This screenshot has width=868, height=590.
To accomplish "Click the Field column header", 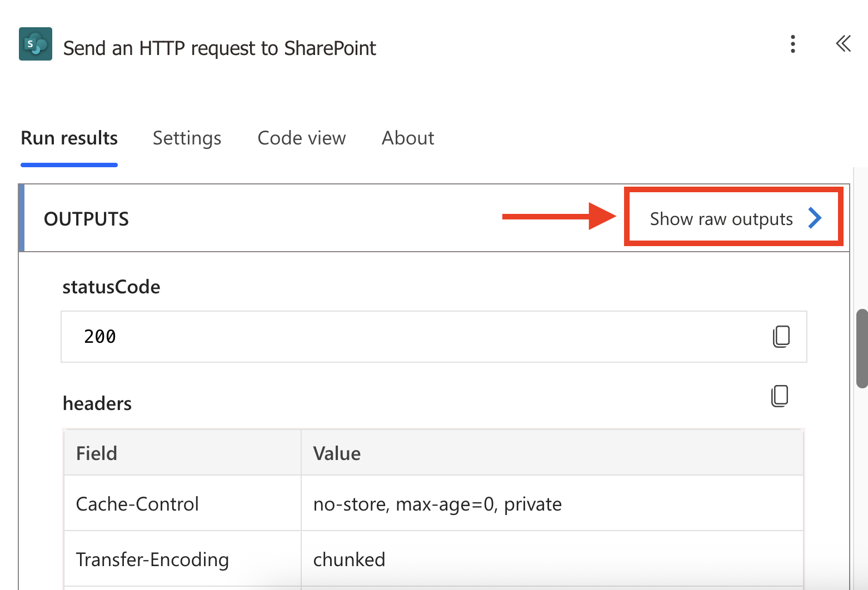I will click(182, 453).
